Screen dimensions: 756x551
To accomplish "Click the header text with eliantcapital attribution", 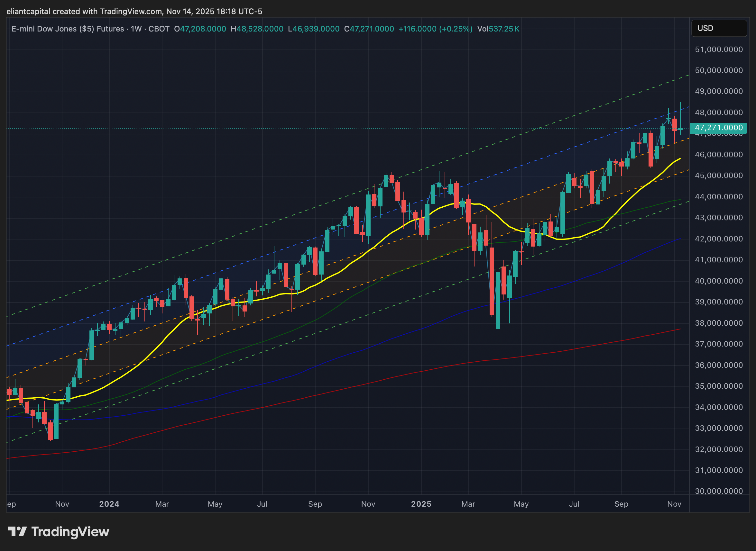I will (x=134, y=11).
